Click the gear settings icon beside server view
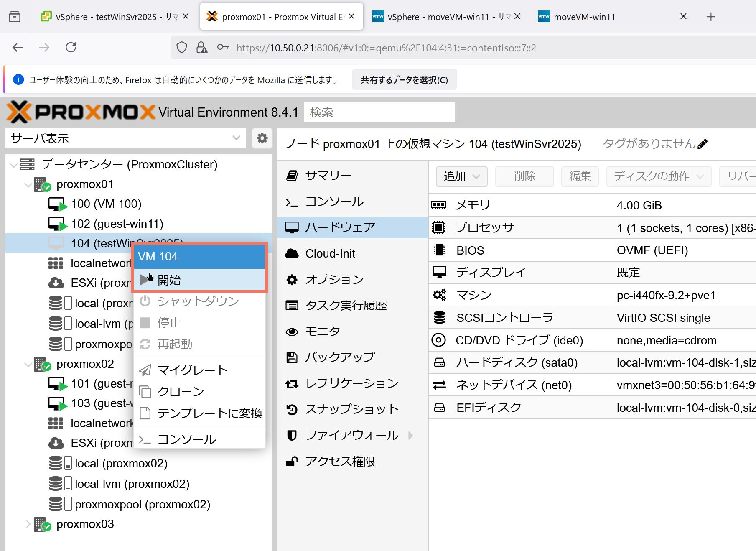This screenshot has height=551, width=756. (262, 138)
